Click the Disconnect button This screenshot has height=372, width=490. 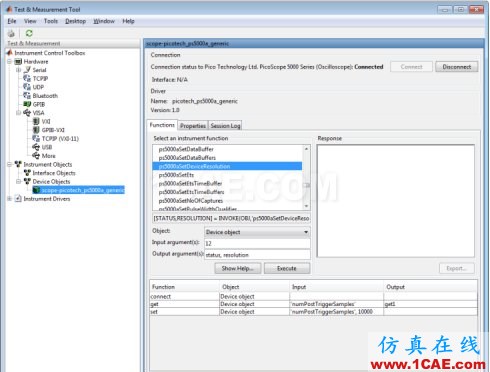point(457,67)
